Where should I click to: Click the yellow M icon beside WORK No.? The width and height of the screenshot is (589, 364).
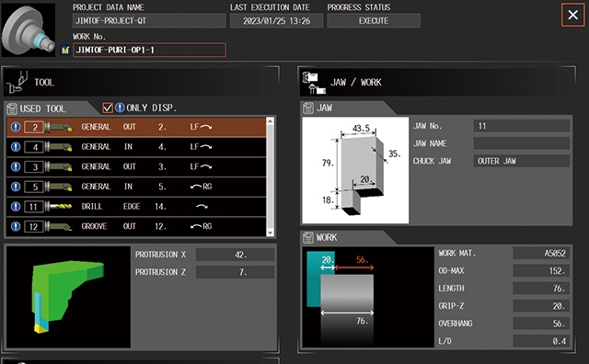tap(65, 50)
